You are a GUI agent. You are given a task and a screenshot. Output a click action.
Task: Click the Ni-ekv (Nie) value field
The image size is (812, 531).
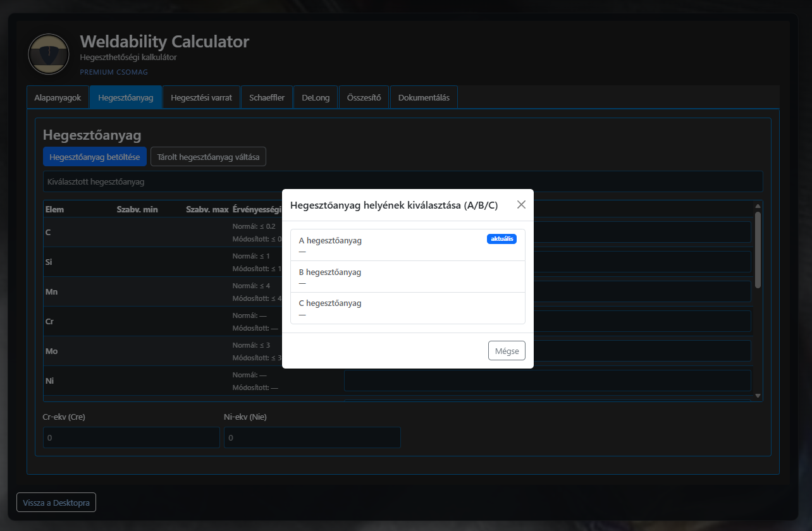point(312,437)
